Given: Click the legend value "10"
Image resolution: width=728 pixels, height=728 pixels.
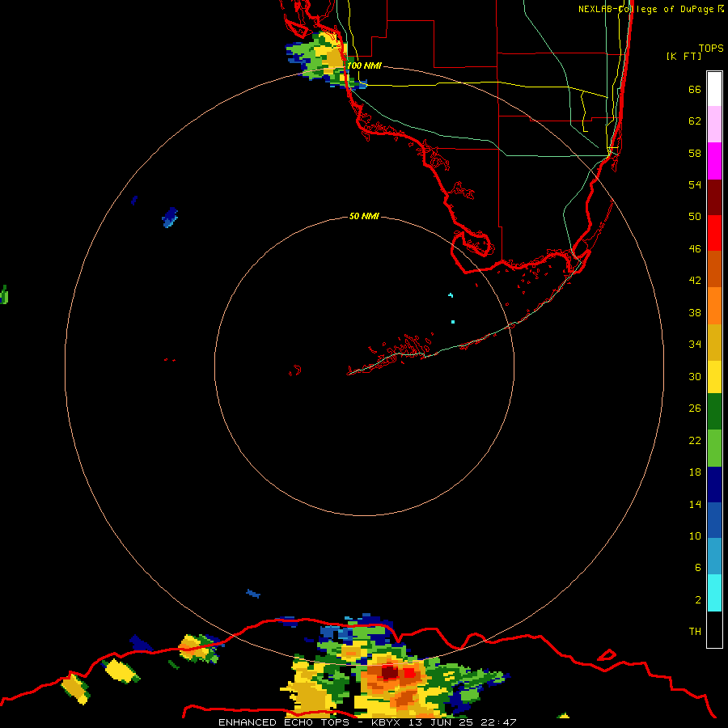Looking at the screenshot, I should click(695, 535).
